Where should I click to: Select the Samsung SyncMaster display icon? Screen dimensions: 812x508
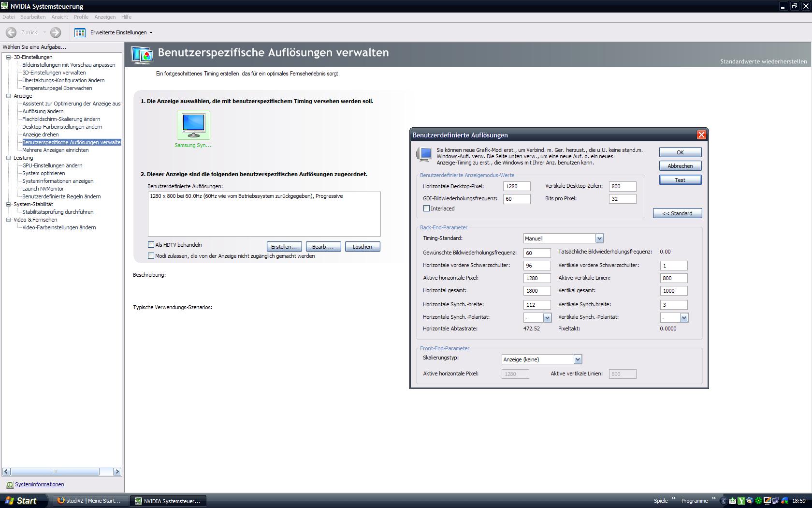[x=193, y=125]
